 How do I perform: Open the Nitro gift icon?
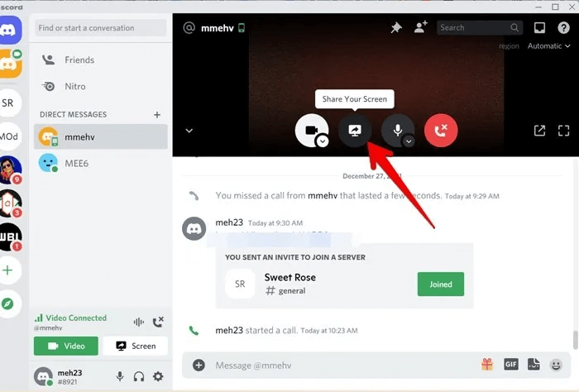[487, 365]
